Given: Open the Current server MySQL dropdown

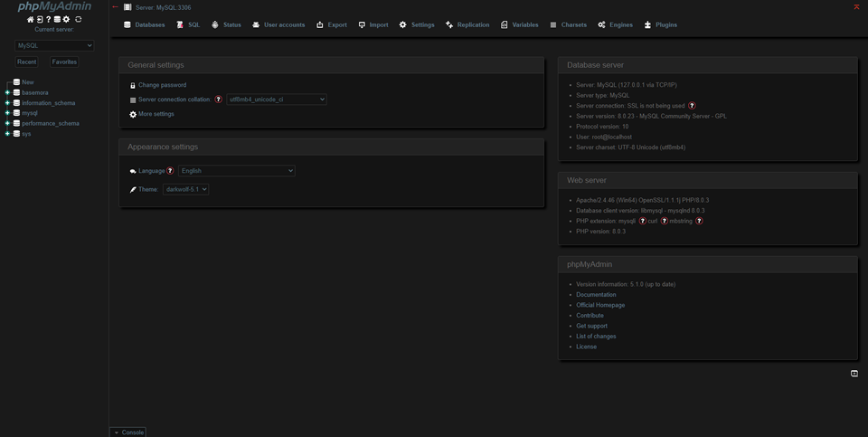Looking at the screenshot, I should 54,45.
